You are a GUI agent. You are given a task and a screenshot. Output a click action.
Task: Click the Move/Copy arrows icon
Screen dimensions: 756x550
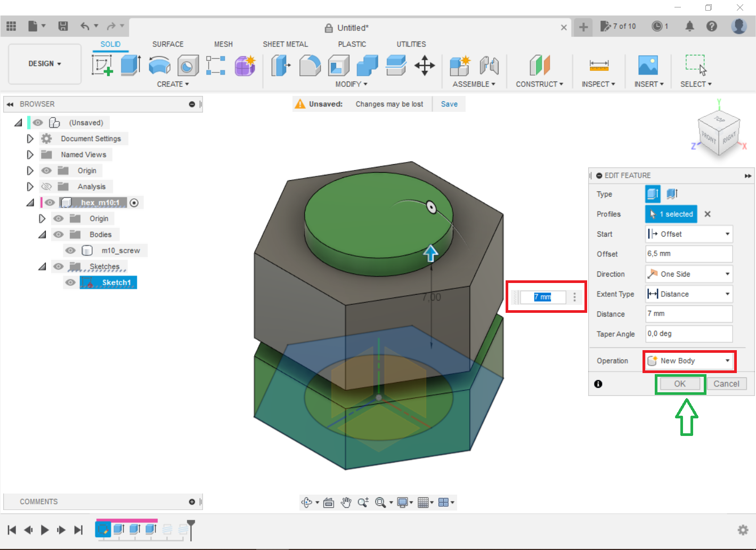click(425, 66)
